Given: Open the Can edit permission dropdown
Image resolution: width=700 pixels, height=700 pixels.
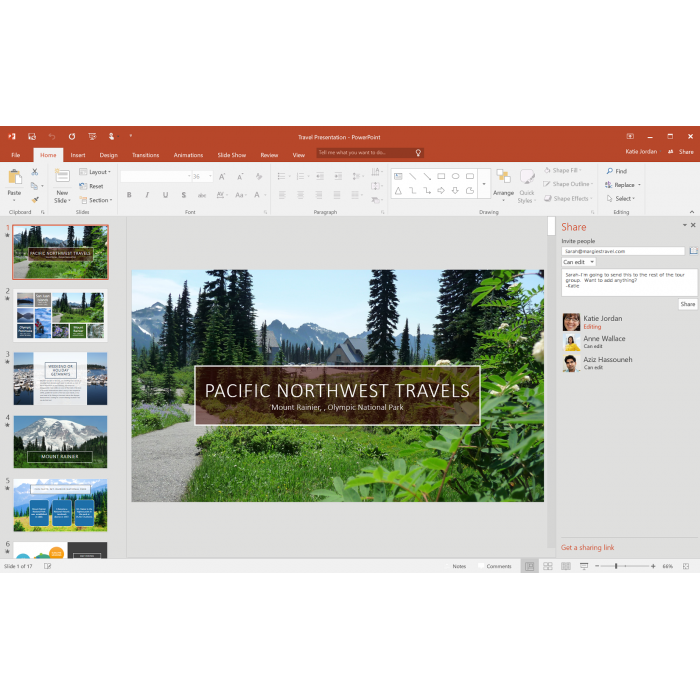Looking at the screenshot, I should (578, 262).
